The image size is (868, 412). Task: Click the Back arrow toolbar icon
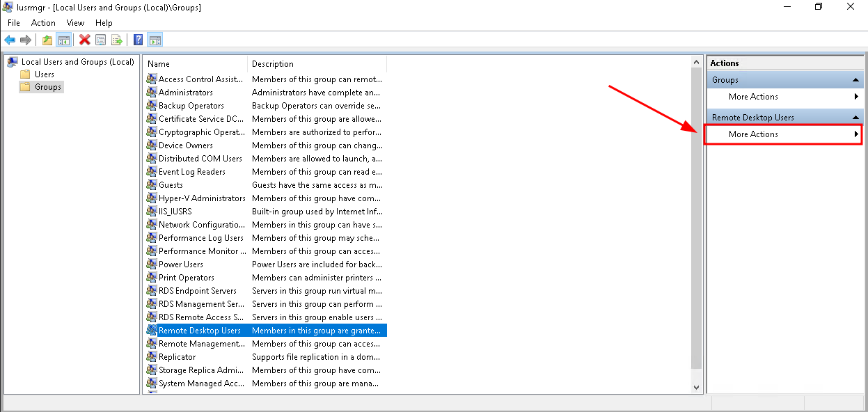[x=10, y=40]
